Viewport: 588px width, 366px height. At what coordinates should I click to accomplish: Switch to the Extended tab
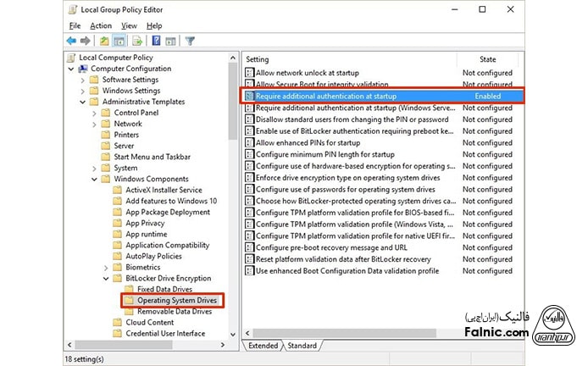point(263,346)
